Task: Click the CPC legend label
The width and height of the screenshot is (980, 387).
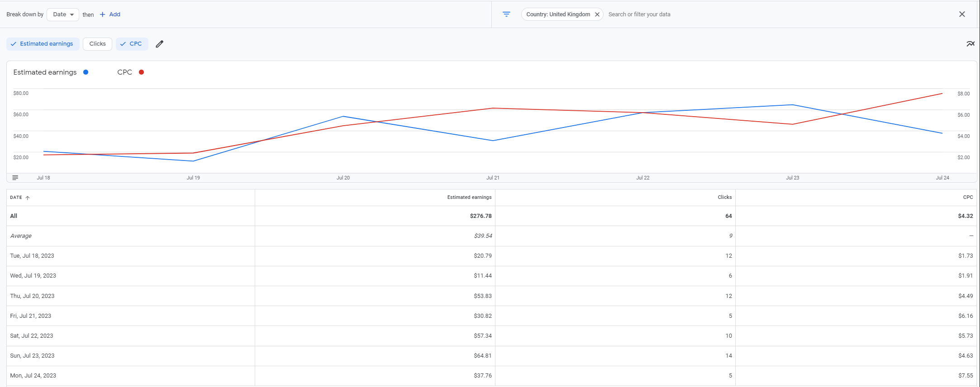Action: [124, 72]
